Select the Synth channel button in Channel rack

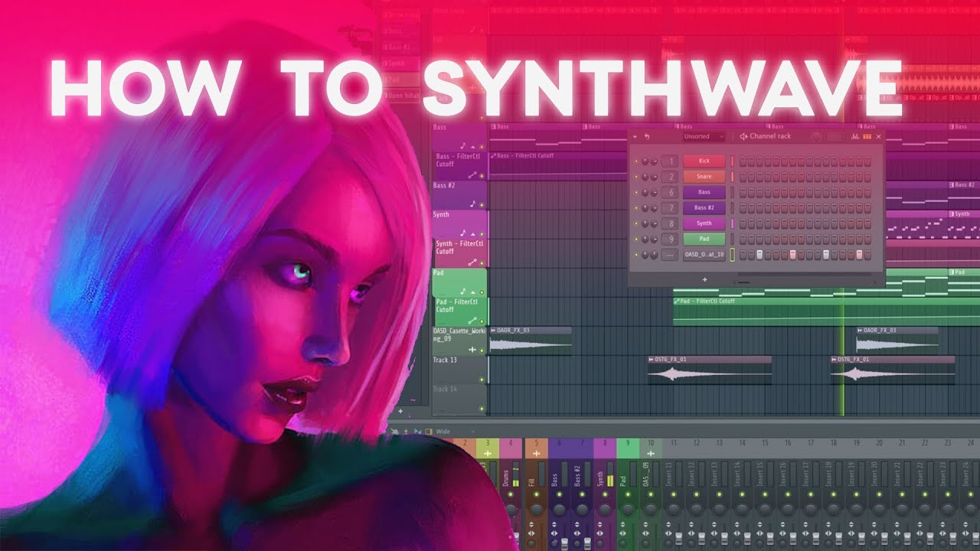(x=704, y=223)
